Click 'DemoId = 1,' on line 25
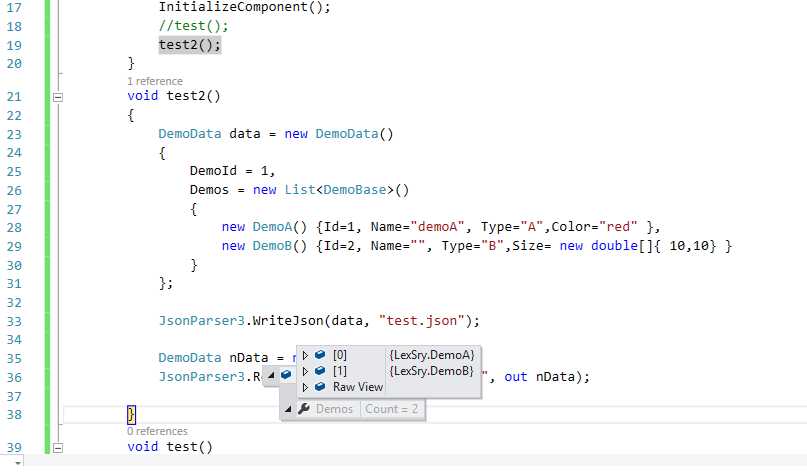The width and height of the screenshot is (807, 472). coord(233,171)
